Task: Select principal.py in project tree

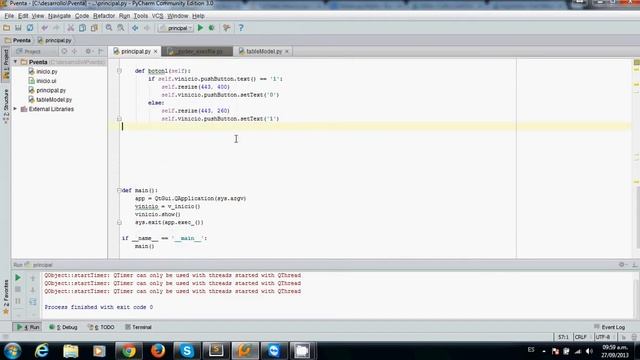Action: 47,90
